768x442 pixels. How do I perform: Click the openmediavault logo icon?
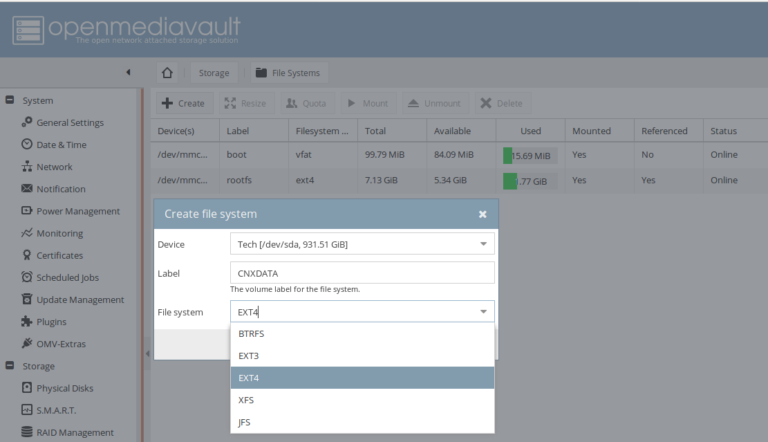[x=28, y=30]
